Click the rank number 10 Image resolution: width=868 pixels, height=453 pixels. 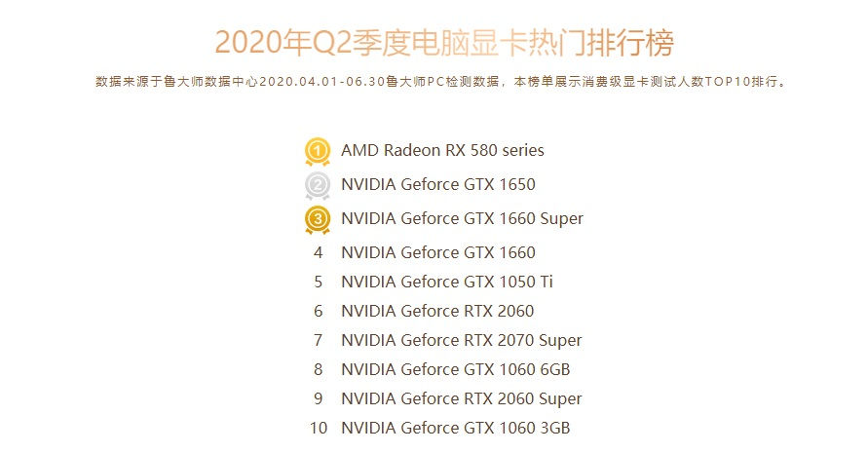[x=319, y=428]
